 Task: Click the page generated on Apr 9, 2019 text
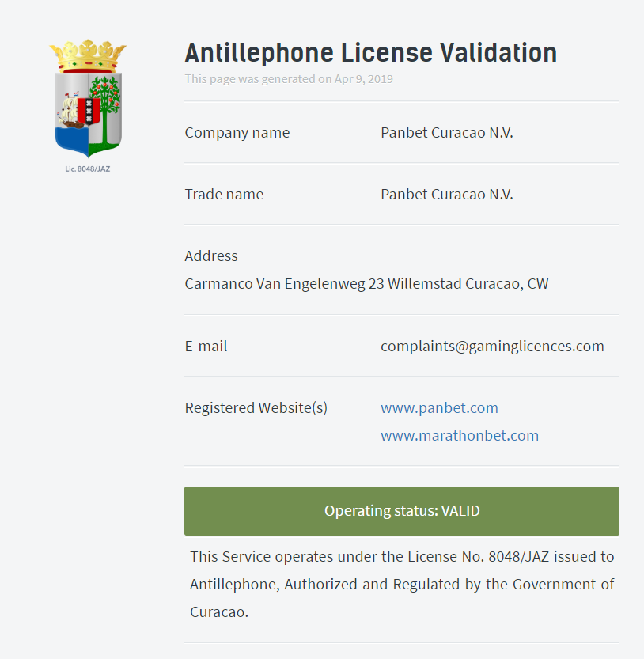(x=289, y=79)
